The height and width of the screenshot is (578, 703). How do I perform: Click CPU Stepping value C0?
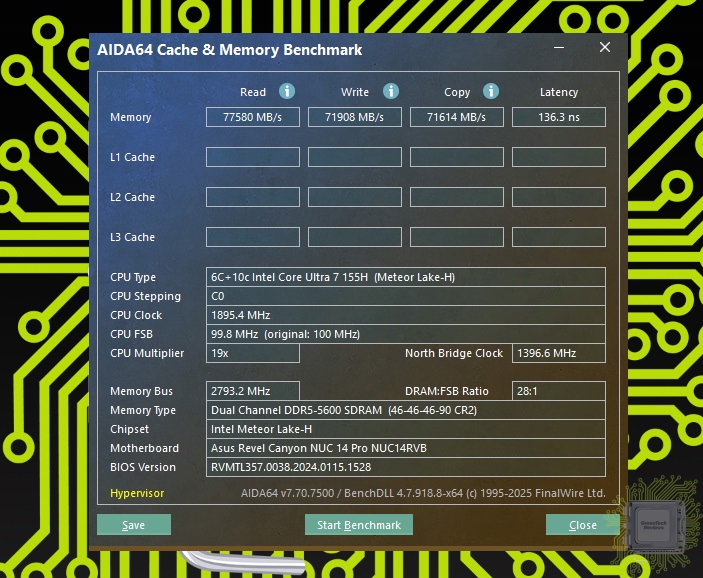[406, 296]
